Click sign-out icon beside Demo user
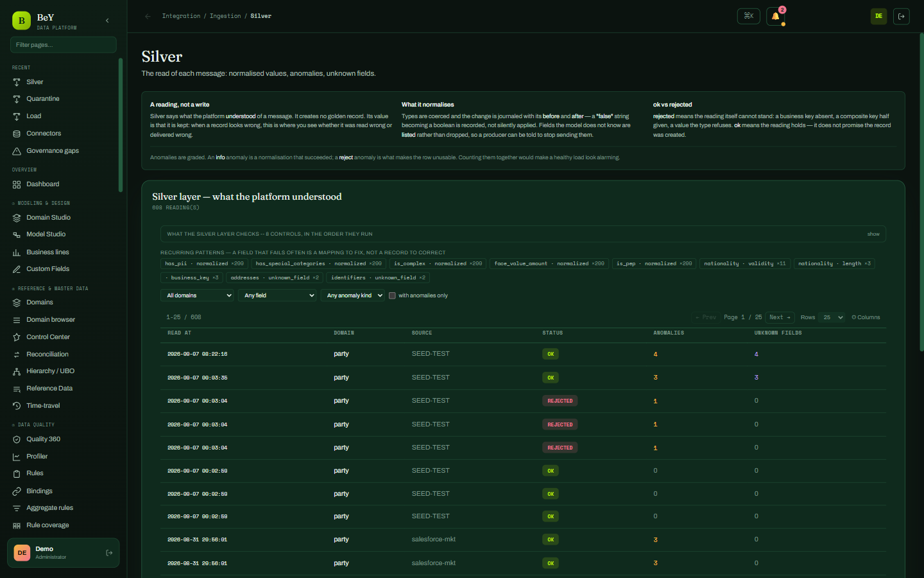924x578 pixels. (109, 553)
